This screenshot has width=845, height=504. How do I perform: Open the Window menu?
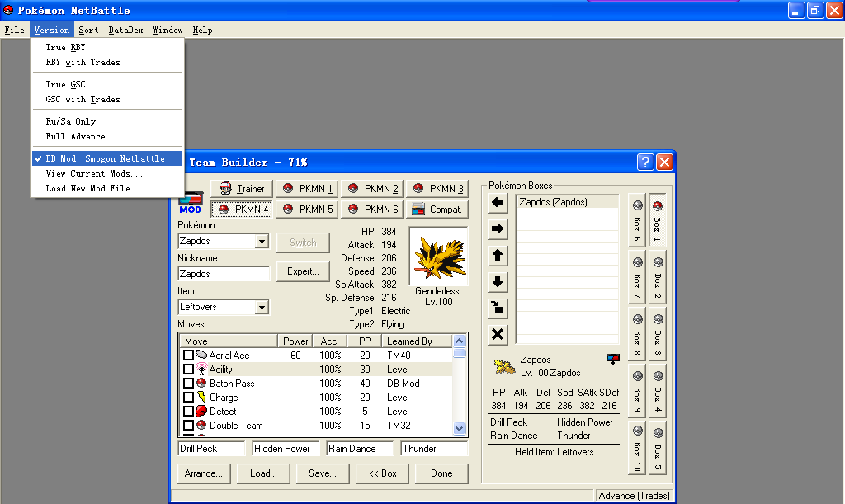pyautogui.click(x=168, y=31)
